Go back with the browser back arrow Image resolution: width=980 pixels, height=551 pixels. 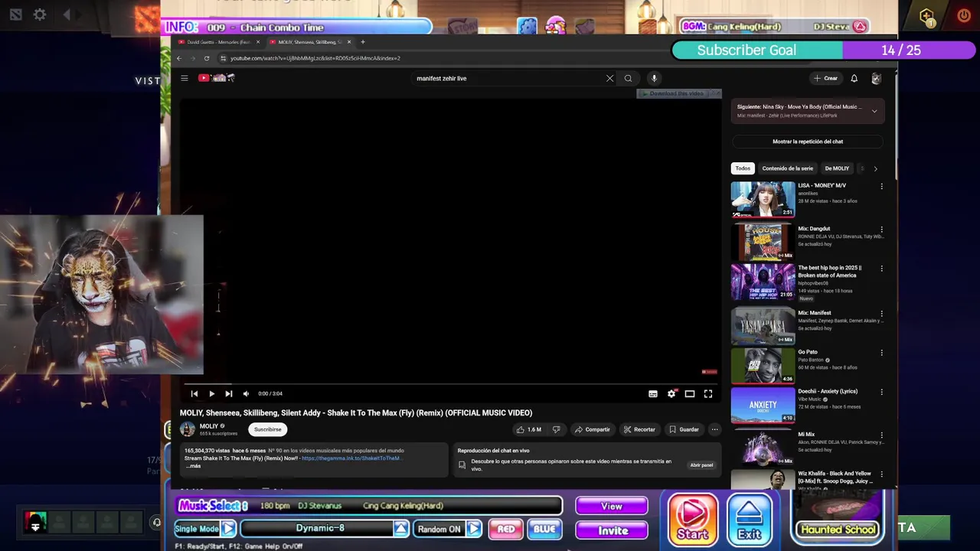(179, 58)
